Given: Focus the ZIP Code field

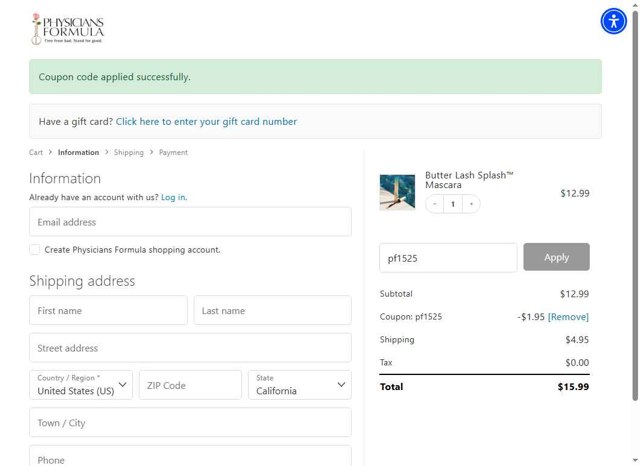Looking at the screenshot, I should coord(190,385).
